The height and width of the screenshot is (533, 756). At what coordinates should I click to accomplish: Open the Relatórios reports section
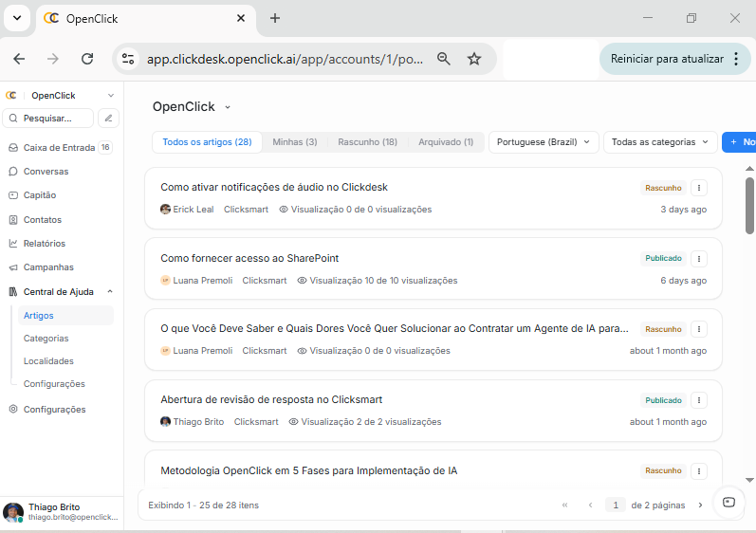[x=45, y=244]
